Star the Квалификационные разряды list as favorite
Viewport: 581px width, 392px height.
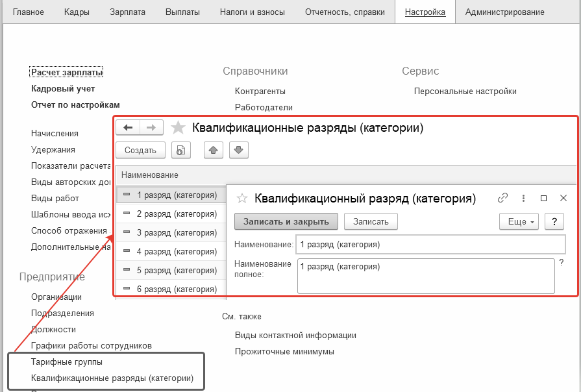(179, 128)
